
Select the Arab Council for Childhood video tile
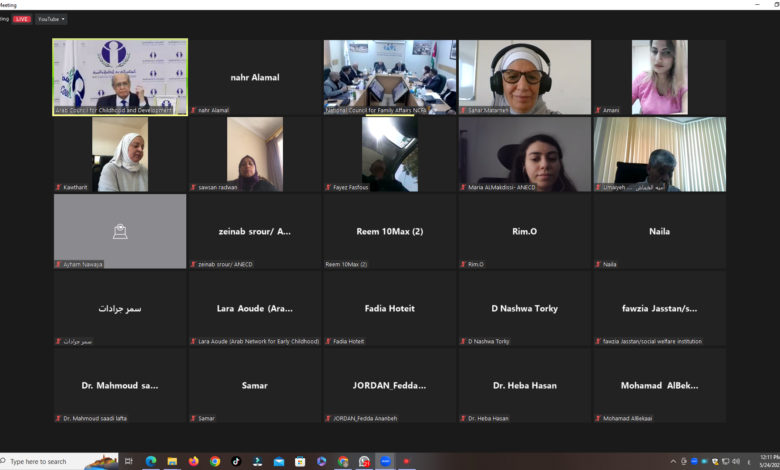(120, 76)
